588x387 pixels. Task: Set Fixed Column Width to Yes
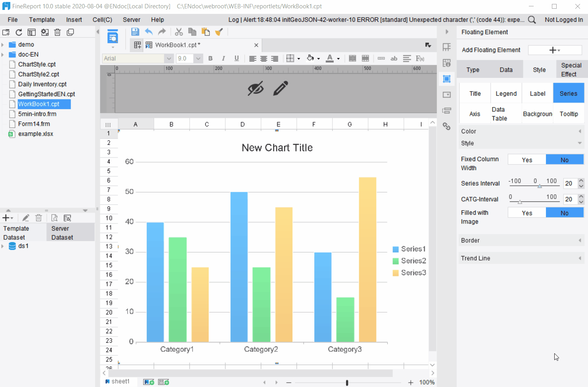pos(527,160)
